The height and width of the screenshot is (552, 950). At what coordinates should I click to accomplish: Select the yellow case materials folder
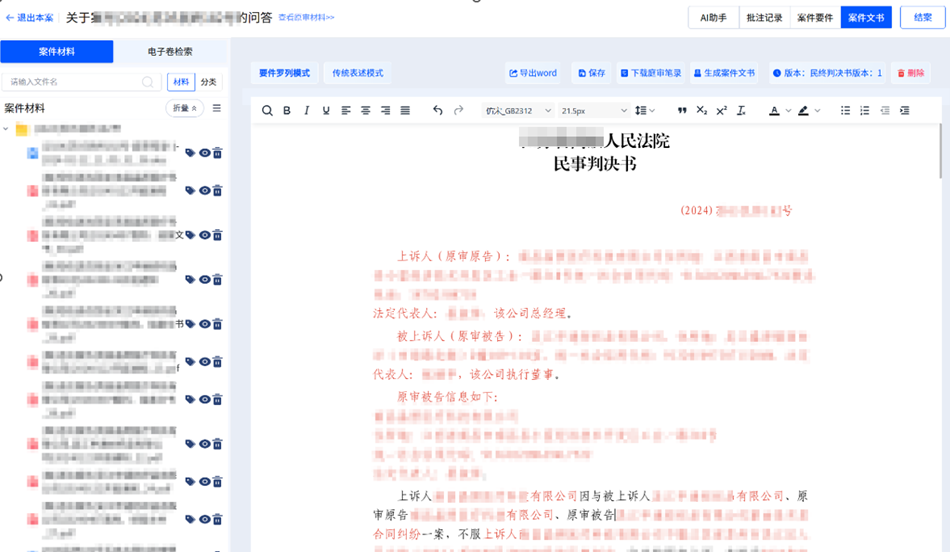tap(22, 129)
